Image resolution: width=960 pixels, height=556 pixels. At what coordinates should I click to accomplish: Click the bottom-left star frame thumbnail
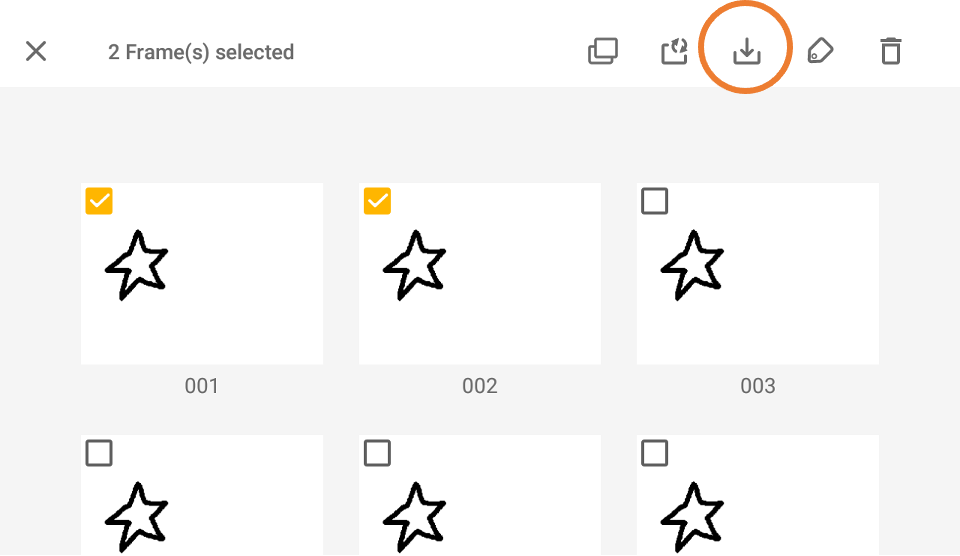(202, 495)
